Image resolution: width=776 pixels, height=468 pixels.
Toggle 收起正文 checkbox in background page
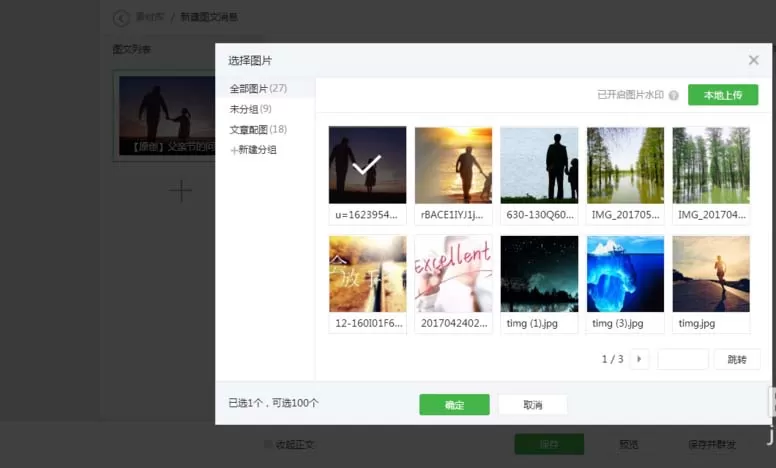click(268, 444)
